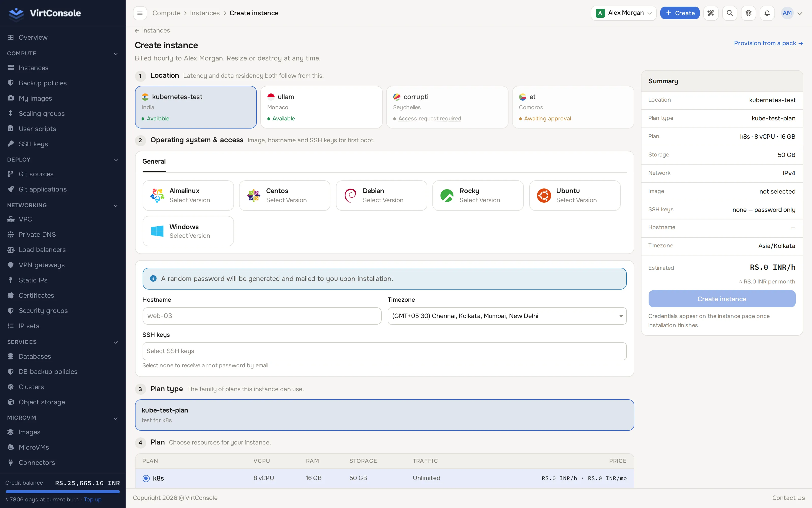This screenshot has width=812, height=508.
Task: Collapse the NETWORKING sidebar section
Action: (x=115, y=206)
